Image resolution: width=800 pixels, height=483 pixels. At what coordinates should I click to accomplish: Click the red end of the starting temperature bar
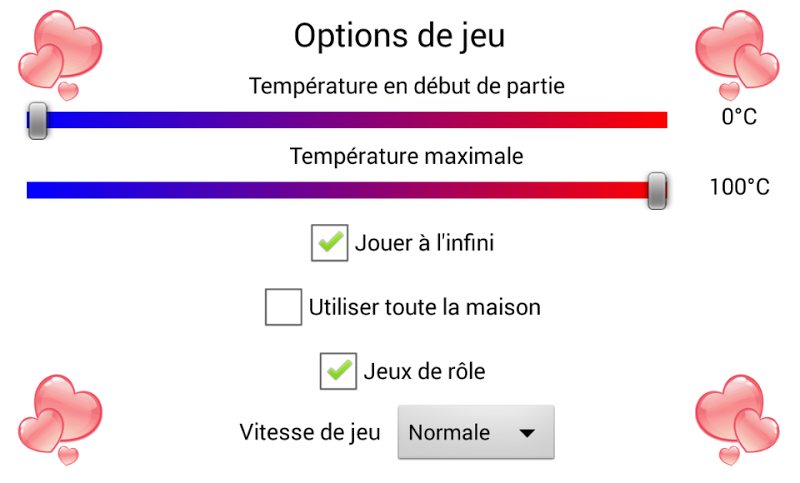point(655,120)
